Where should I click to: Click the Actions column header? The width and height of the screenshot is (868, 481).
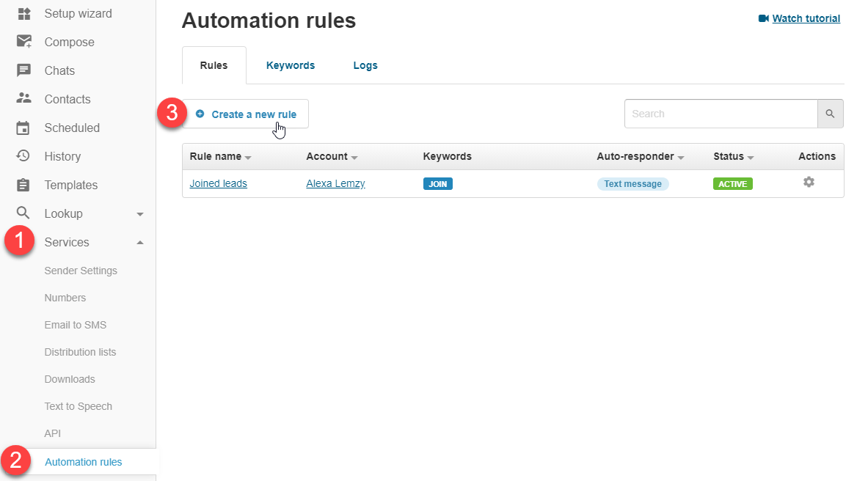[x=817, y=157]
